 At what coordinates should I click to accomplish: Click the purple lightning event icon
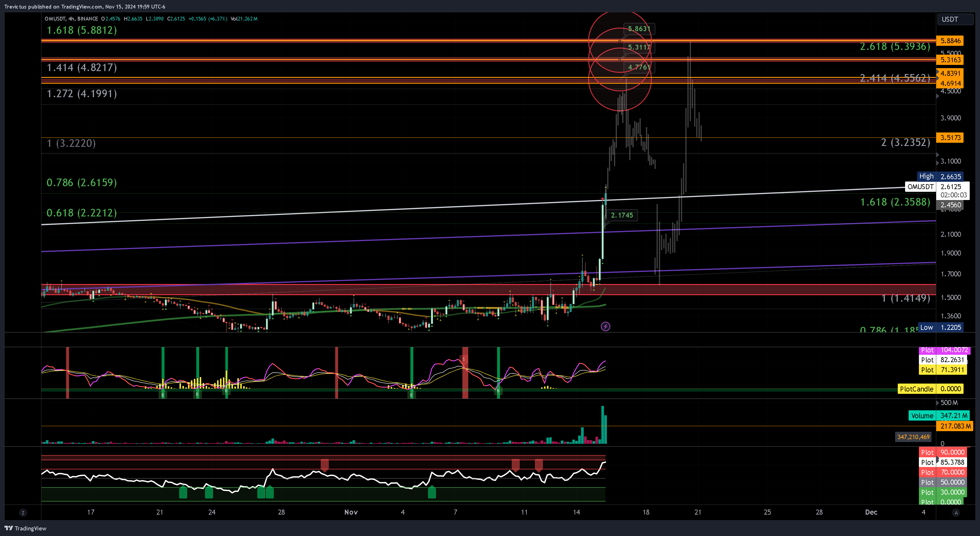[x=605, y=326]
